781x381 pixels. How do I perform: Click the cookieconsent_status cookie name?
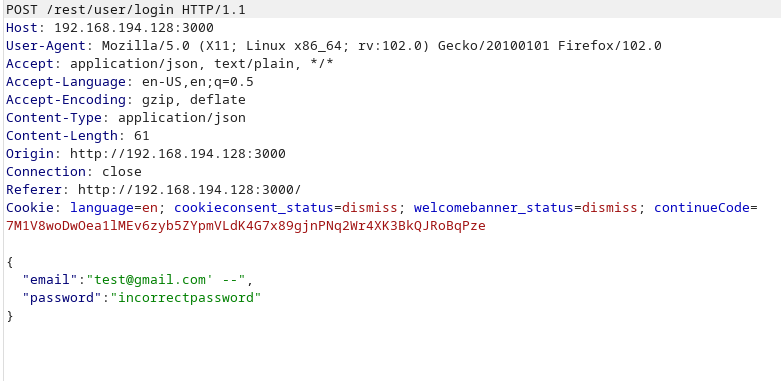pyautogui.click(x=254, y=208)
